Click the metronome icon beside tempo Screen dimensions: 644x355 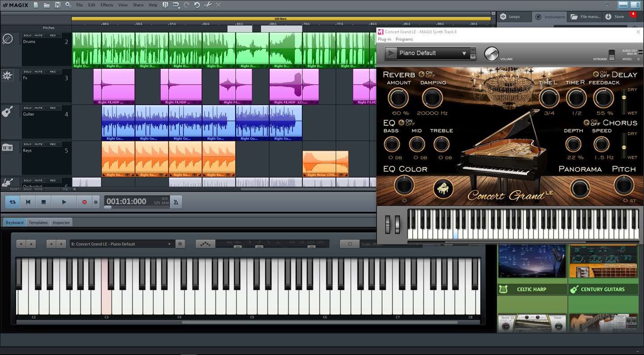[176, 202]
